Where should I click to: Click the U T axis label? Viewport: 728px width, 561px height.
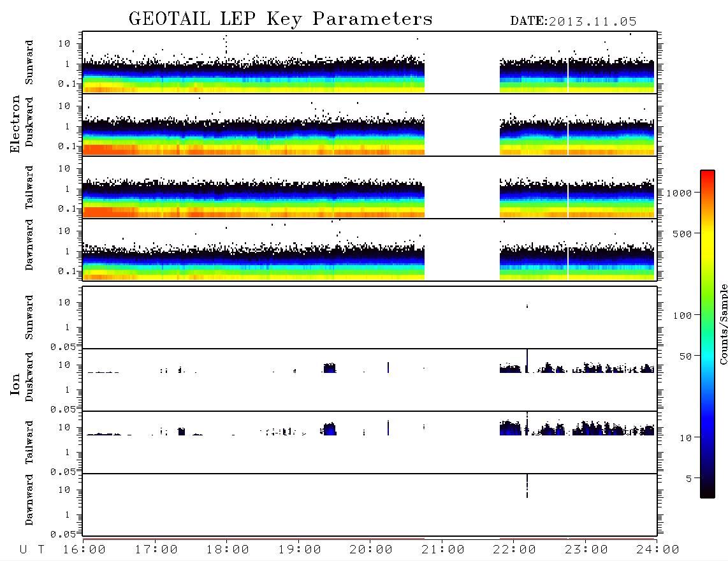pyautogui.click(x=32, y=550)
